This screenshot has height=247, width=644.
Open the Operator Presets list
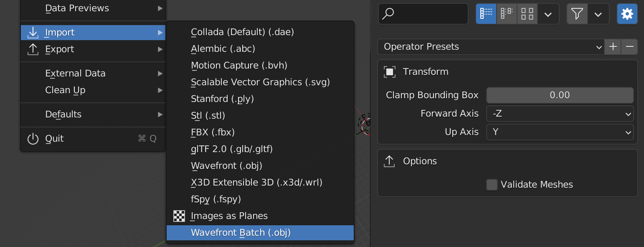tap(491, 46)
